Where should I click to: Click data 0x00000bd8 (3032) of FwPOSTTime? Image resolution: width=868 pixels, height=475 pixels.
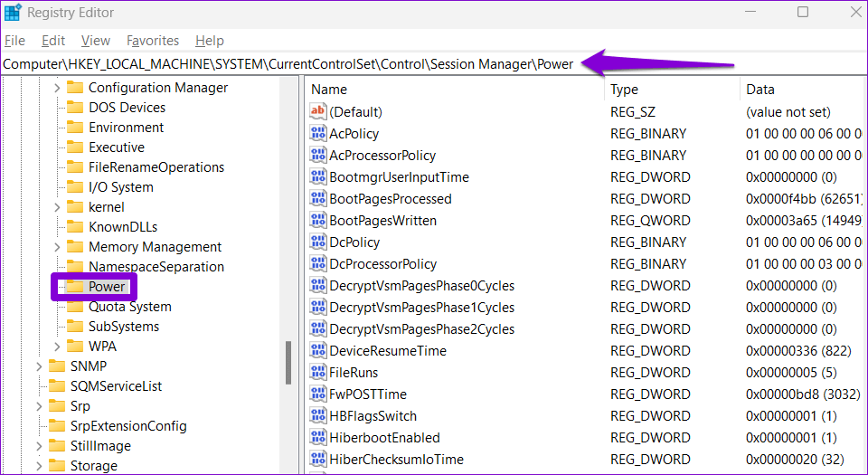pyautogui.click(x=803, y=394)
